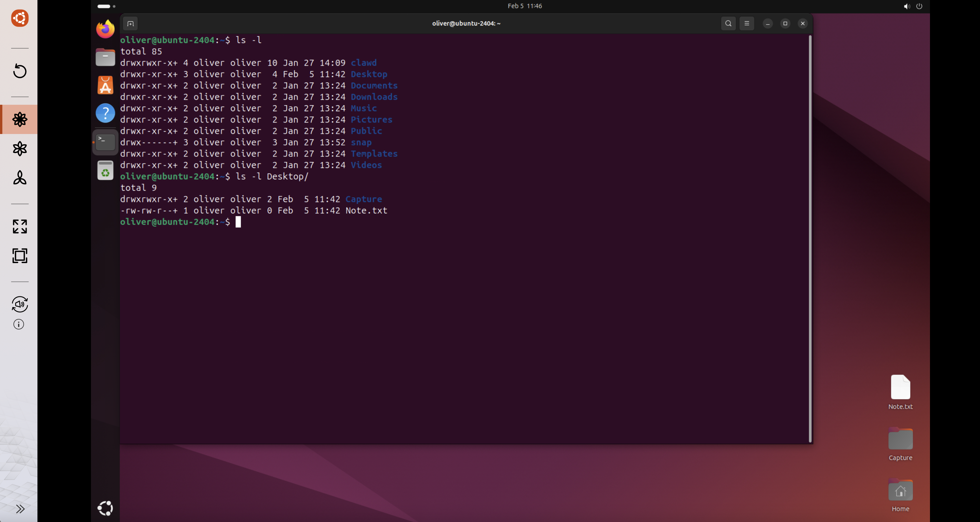Open the clock date menu Feb 5
The height and width of the screenshot is (522, 980).
[525, 6]
